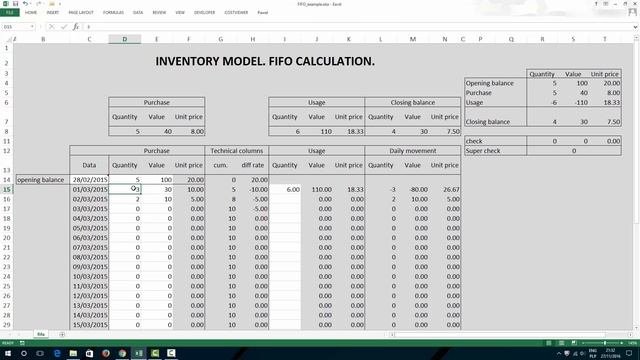The height and width of the screenshot is (360, 640).
Task: Select the date cell 02/03/2015
Action: click(89, 199)
